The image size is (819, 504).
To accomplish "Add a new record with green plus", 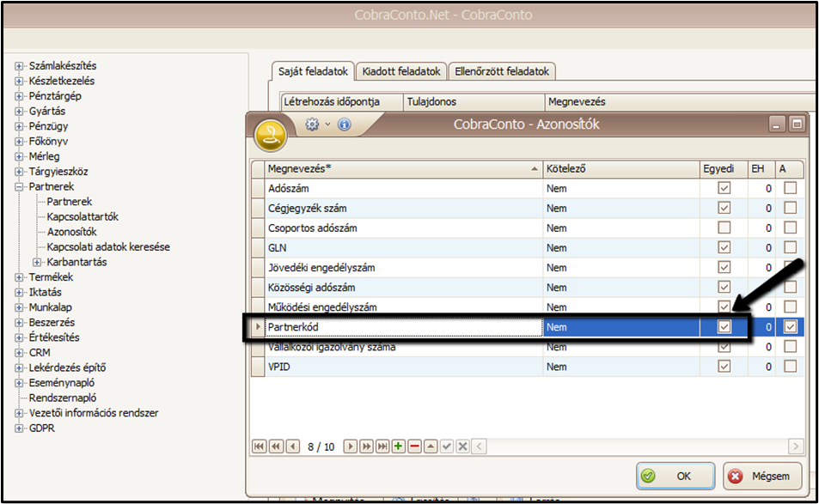I will coord(399,446).
